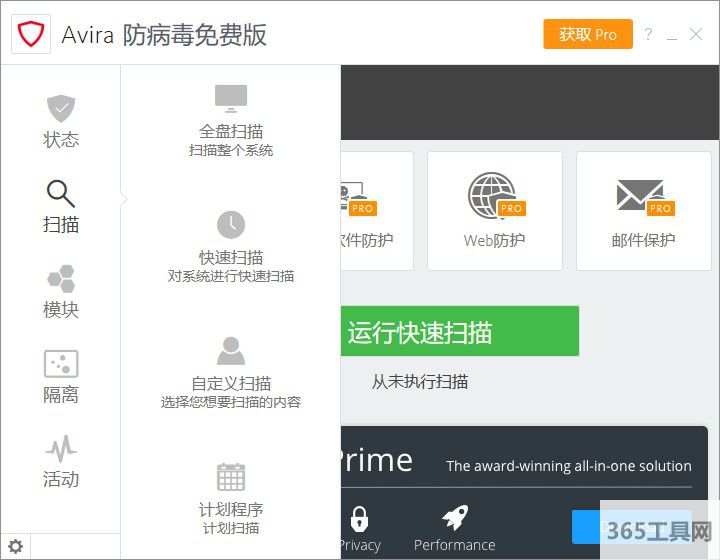The height and width of the screenshot is (560, 720).
Task: Click the Performance rocket icon
Action: tap(455, 519)
